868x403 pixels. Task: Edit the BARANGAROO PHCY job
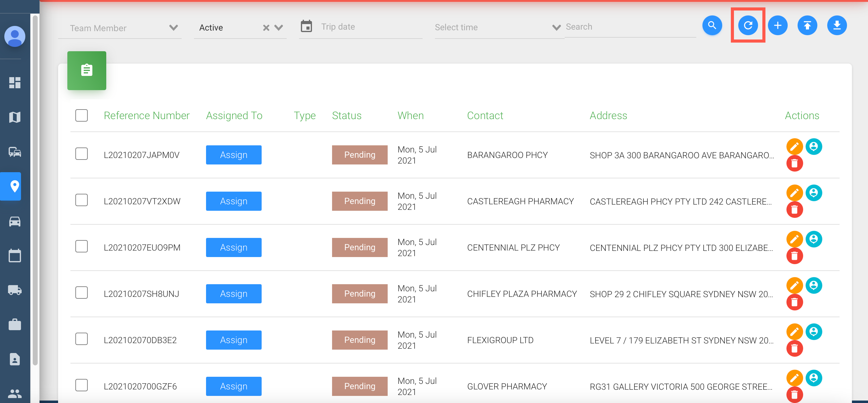794,147
